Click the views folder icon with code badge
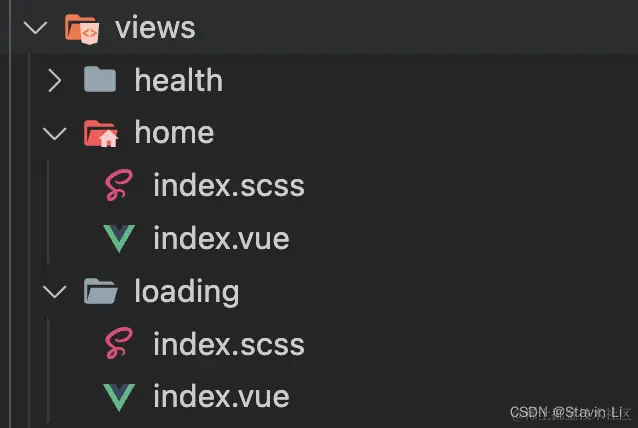638x428 pixels. (x=82, y=29)
